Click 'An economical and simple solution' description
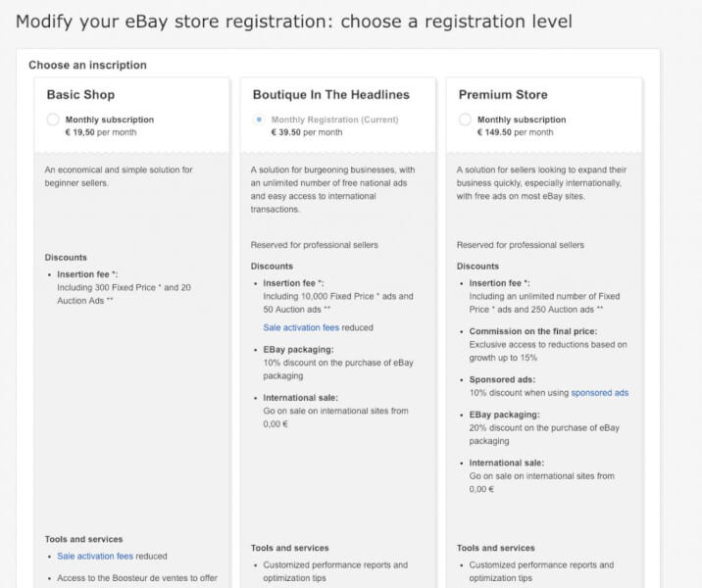 119,176
